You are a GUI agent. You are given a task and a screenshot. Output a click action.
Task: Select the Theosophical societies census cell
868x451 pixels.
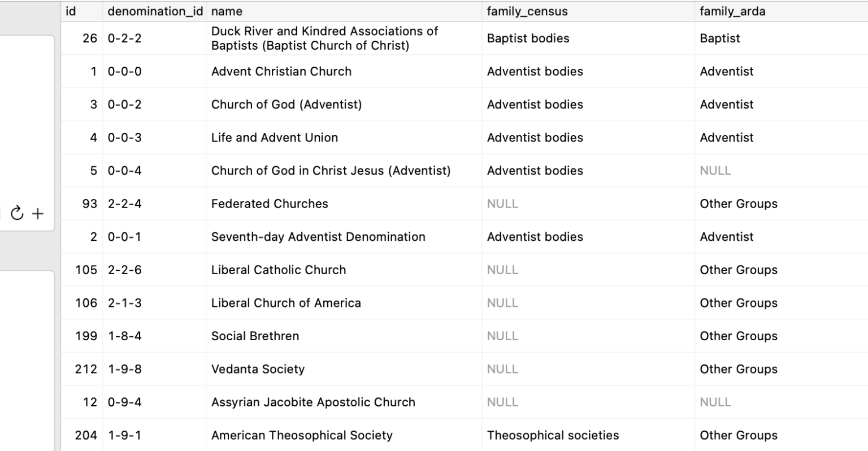pos(553,436)
